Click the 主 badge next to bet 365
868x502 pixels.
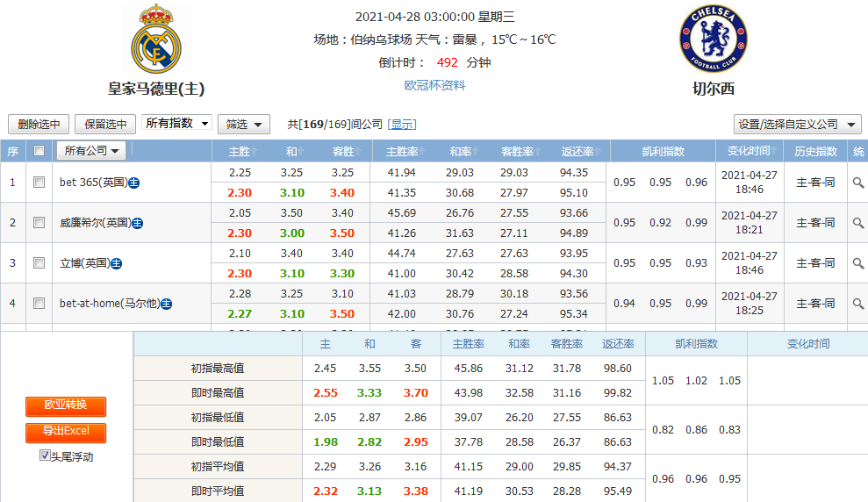[x=134, y=183]
